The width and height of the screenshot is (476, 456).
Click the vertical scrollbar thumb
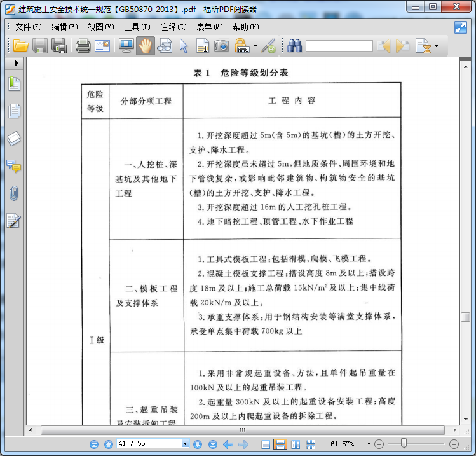[x=466, y=317]
